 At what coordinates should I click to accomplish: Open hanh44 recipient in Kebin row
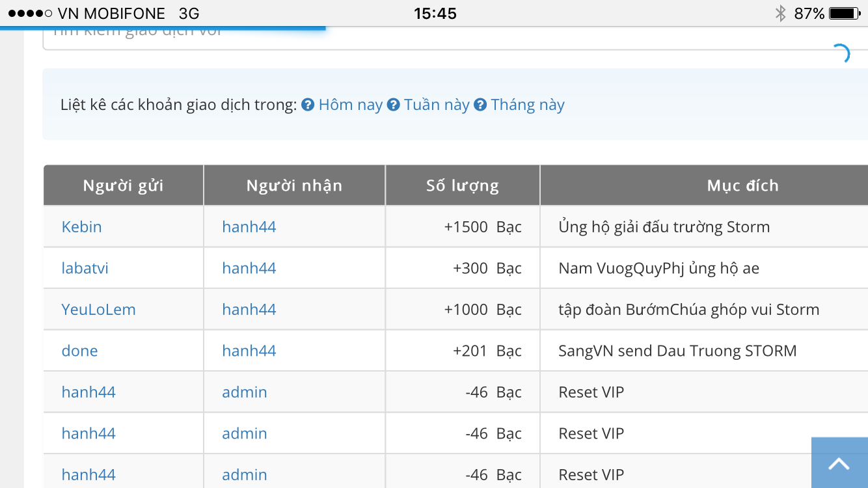coord(249,227)
